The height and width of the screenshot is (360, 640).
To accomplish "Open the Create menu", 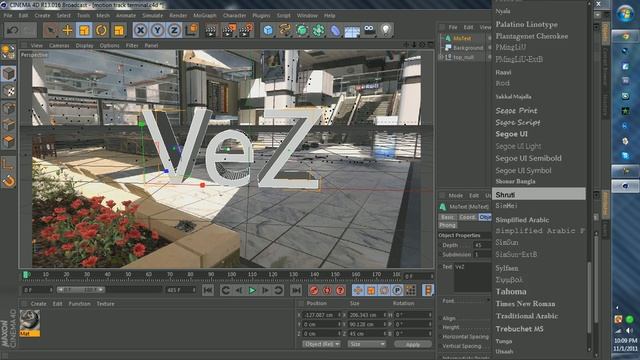I will [42, 16].
